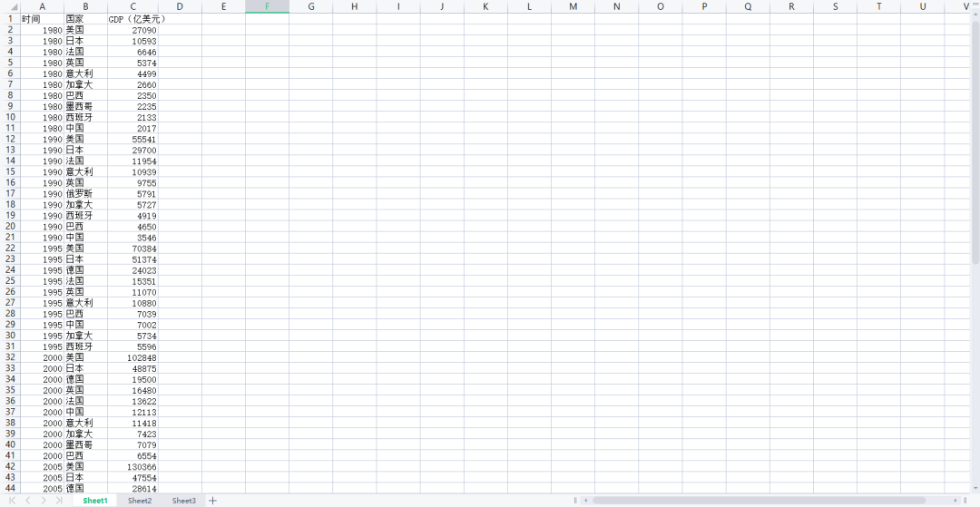Select column C header

(x=133, y=6)
